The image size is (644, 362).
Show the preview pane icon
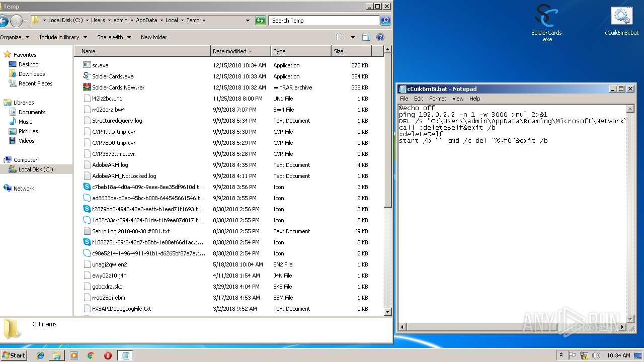[366, 37]
